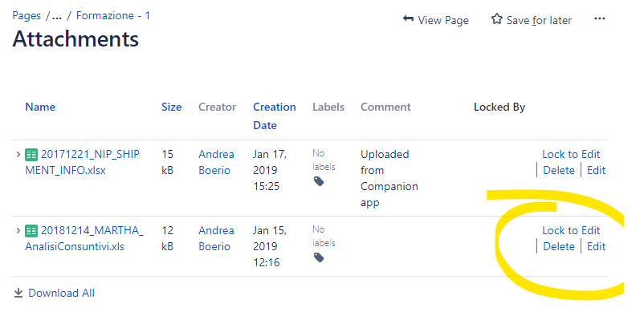Click the label tag icon in first row
The image size is (644, 316).
319,181
